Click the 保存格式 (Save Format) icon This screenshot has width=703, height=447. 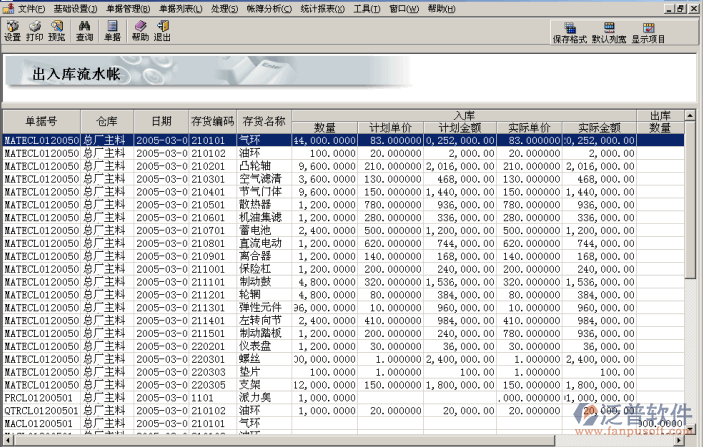tap(571, 33)
